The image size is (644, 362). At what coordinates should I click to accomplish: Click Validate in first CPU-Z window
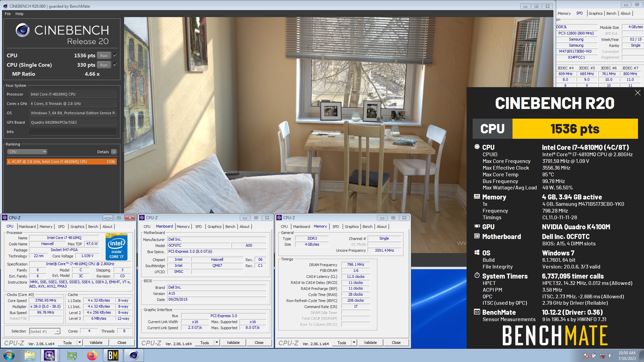click(96, 343)
